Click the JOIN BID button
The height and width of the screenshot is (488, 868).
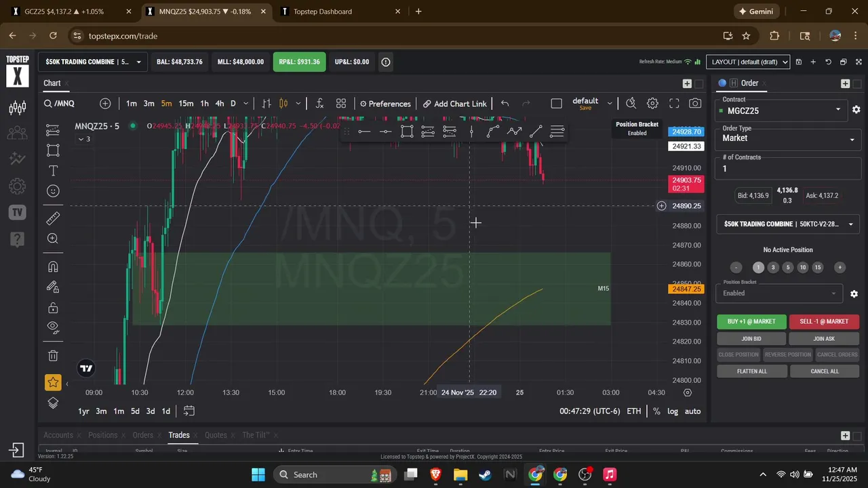(751, 339)
